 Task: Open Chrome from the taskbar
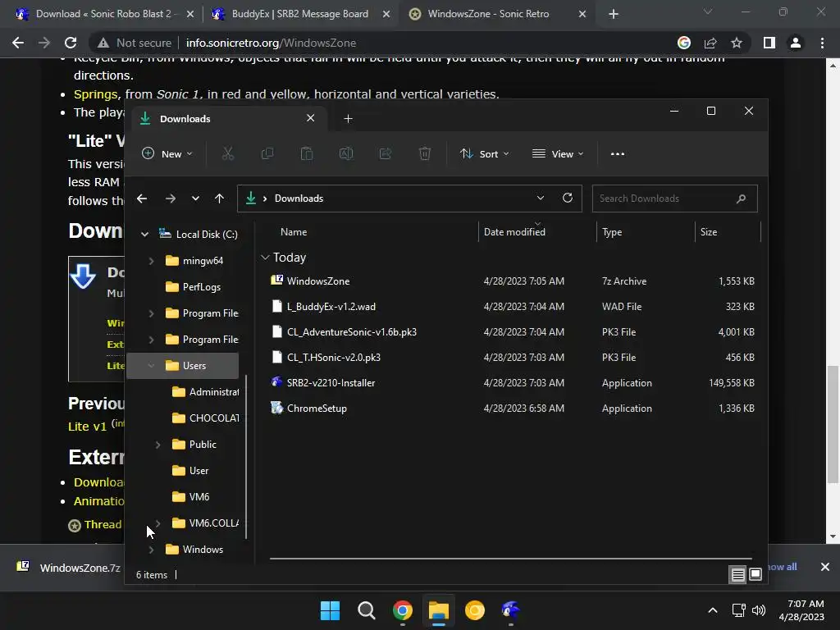(x=402, y=610)
